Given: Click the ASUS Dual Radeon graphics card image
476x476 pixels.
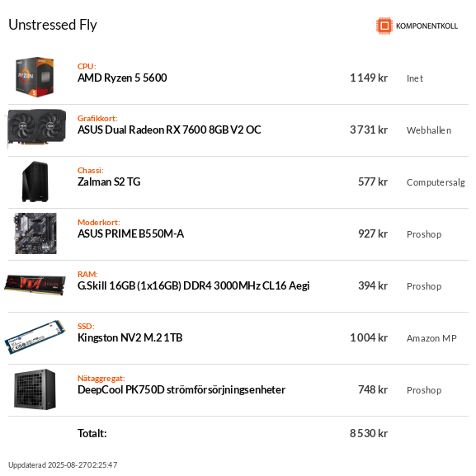Looking at the screenshot, I should point(36,128).
